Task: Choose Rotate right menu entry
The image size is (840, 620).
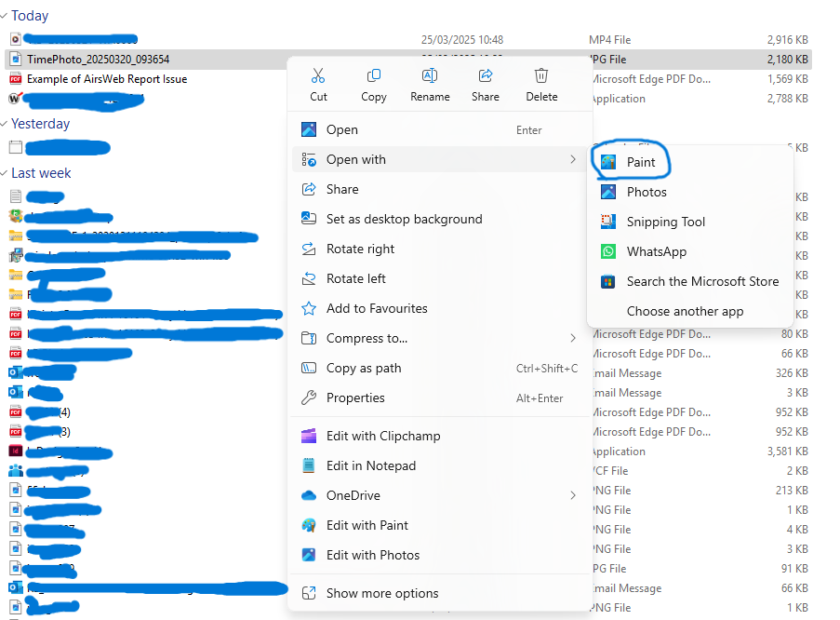Action: 440,249
